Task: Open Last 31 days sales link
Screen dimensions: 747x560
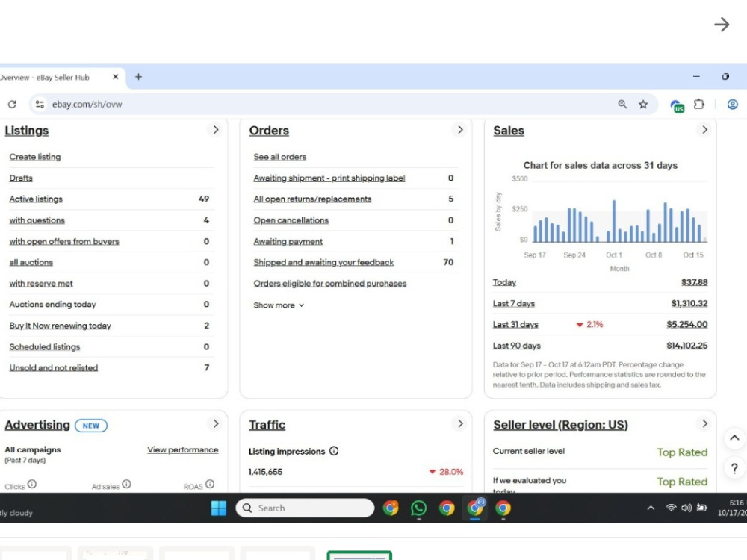Action: 515,324
